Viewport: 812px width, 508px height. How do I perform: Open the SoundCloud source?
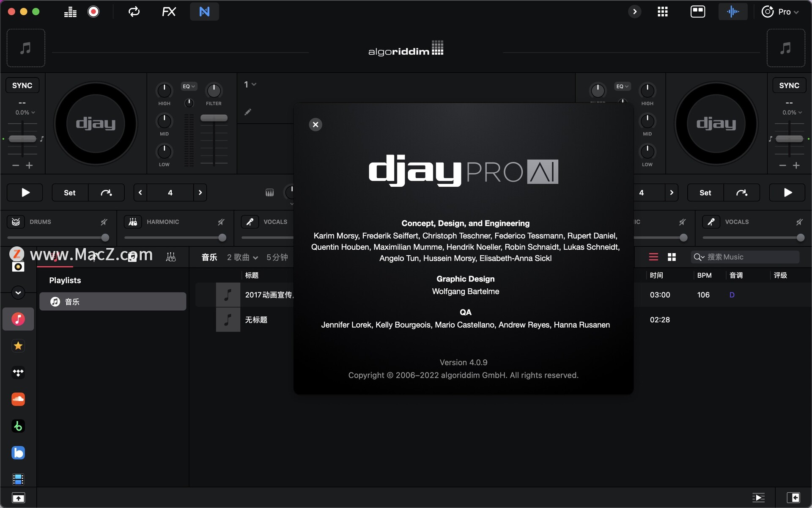[x=18, y=399]
